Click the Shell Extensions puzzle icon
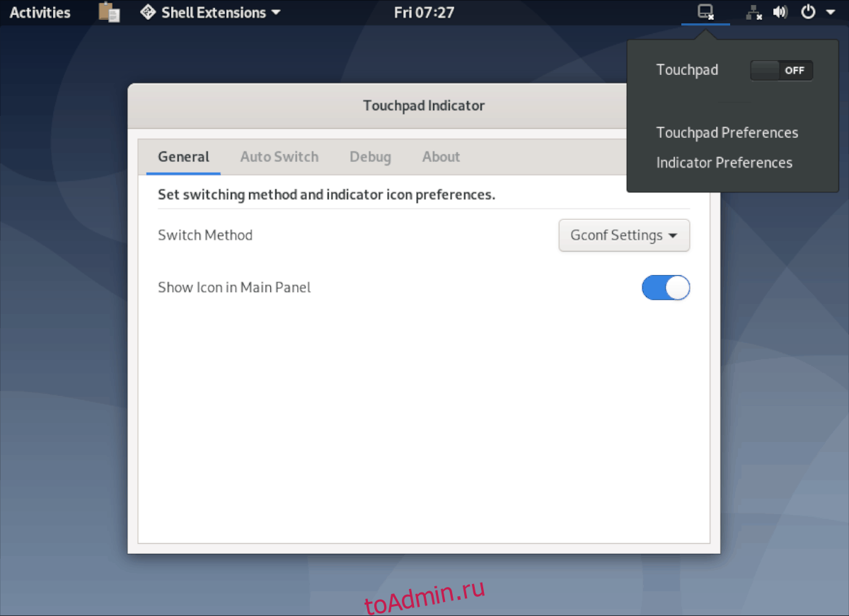The width and height of the screenshot is (849, 616). point(148,12)
